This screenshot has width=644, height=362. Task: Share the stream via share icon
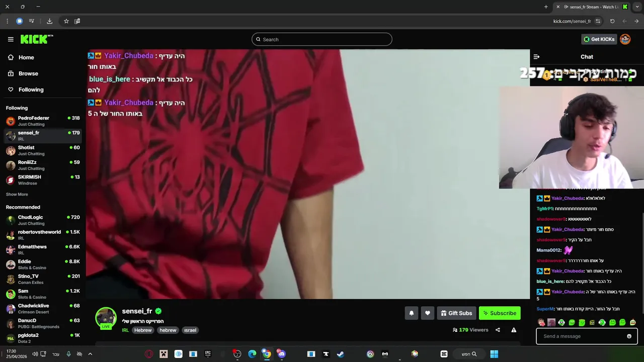click(498, 330)
